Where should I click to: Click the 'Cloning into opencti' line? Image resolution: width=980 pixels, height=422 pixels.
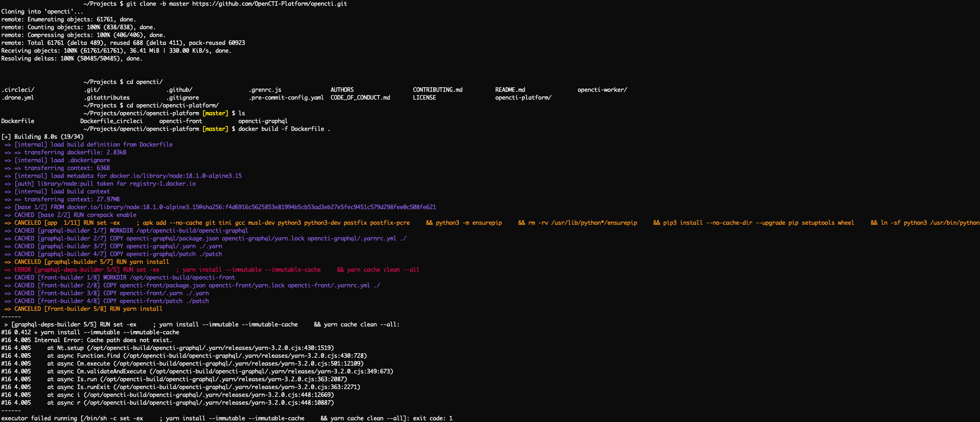42,12
